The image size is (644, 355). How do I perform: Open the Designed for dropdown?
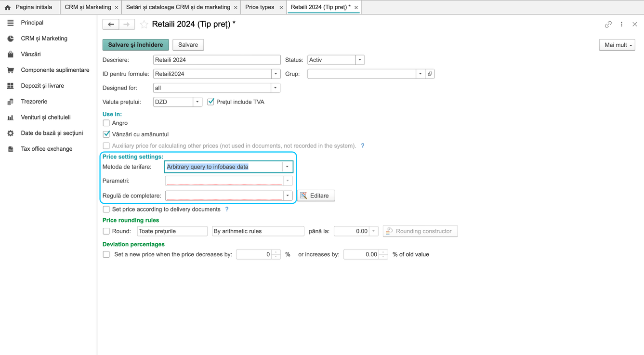[276, 88]
